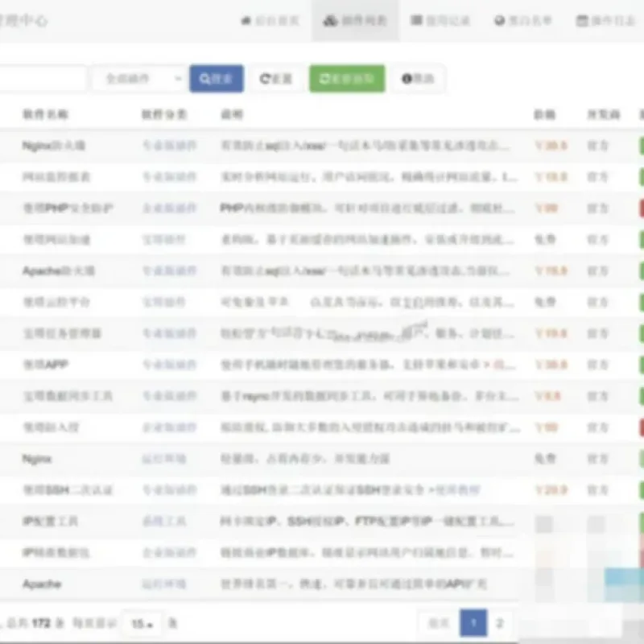Select the plain Nginx plugin row name
Screen dimensions: 644x644
pos(37,459)
